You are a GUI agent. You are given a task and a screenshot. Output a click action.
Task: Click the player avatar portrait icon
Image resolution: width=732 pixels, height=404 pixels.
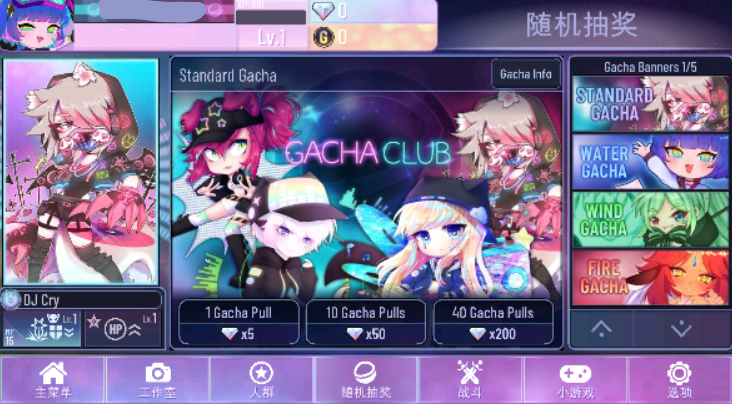click(x=37, y=24)
